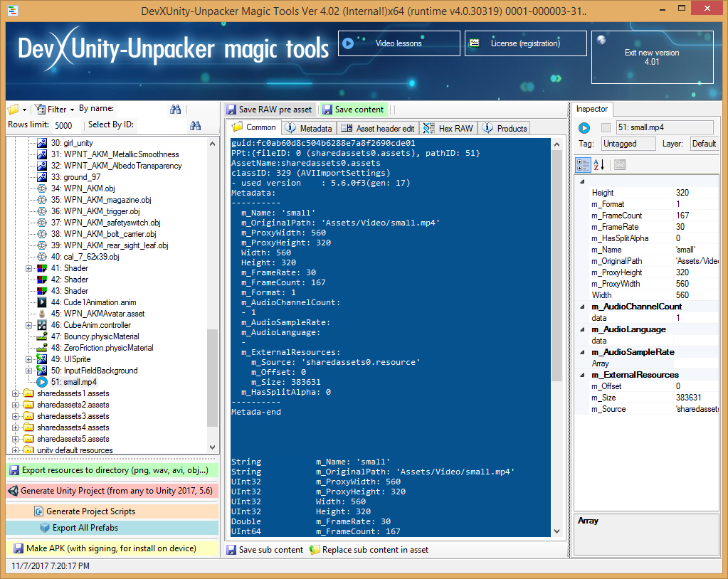Expand the 49: UISprite tree node
Screen dimensions: 728x579
click(28, 359)
